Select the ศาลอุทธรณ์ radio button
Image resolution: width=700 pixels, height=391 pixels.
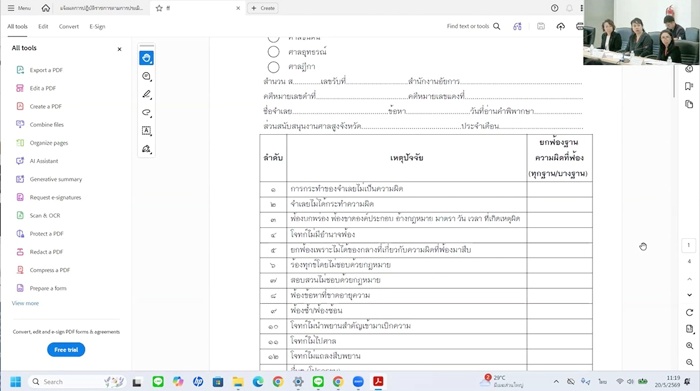pos(274,52)
